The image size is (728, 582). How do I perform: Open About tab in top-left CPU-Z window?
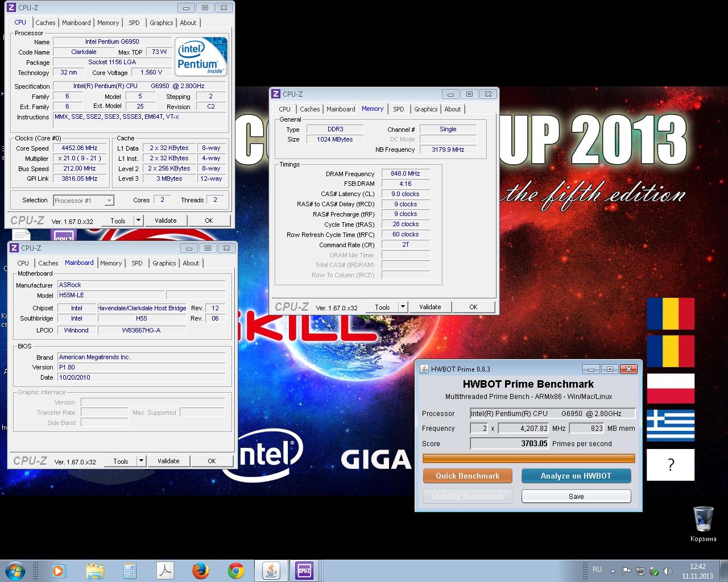(188, 23)
